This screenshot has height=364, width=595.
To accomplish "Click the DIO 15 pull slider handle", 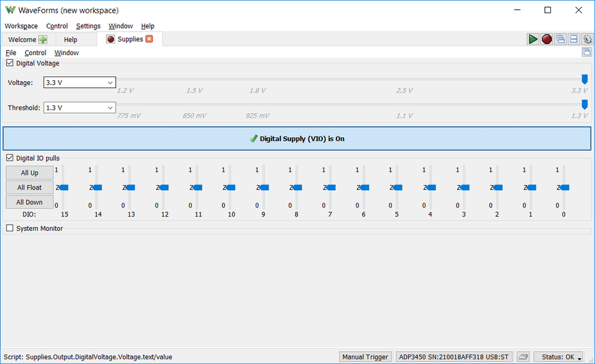I will 64,187.
